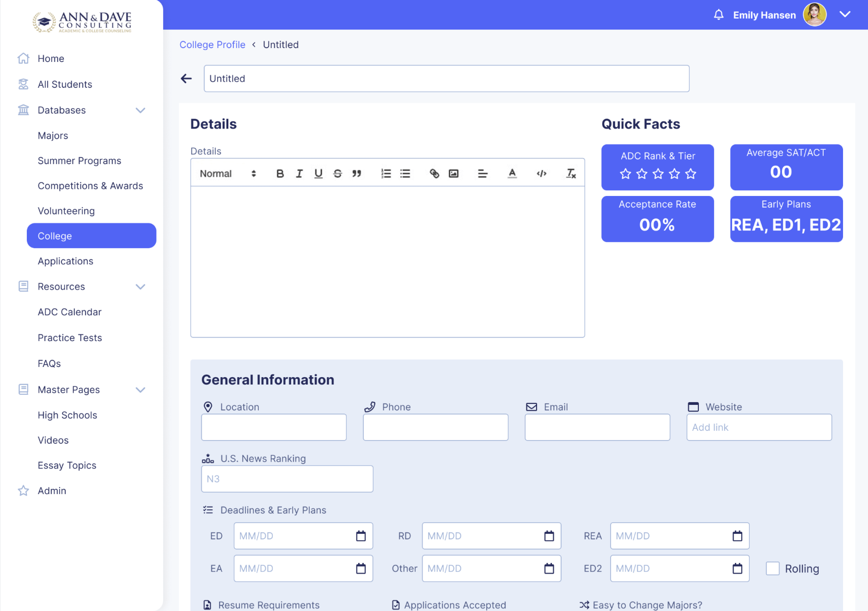Click the Untitled college name field
Viewport: 868px width, 611px height.
446,79
